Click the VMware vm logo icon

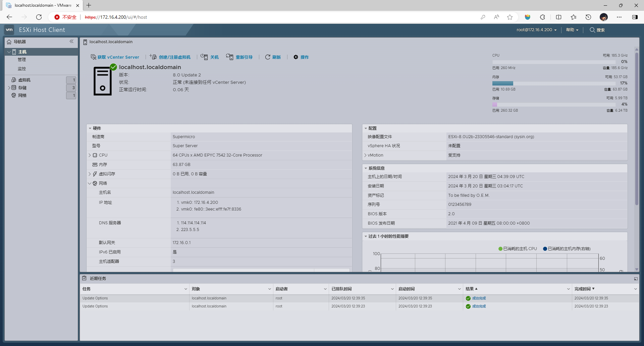(9, 30)
